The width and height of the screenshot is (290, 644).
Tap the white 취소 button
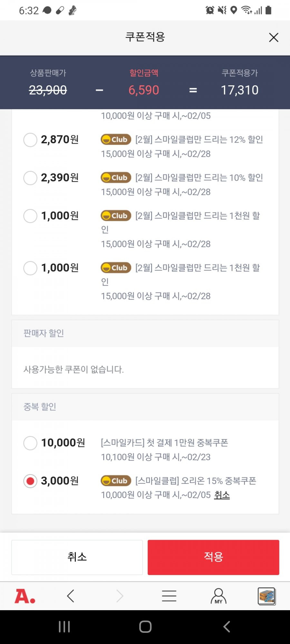77,557
